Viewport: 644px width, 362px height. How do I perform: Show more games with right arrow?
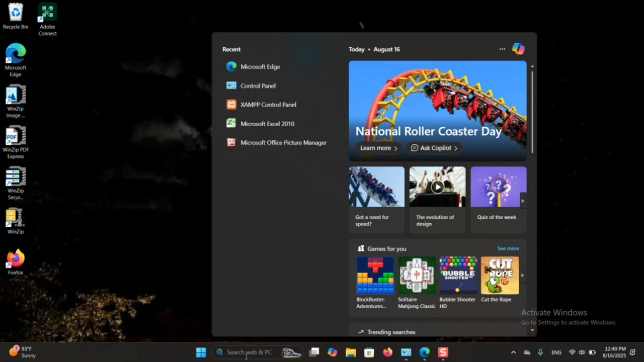click(x=522, y=276)
